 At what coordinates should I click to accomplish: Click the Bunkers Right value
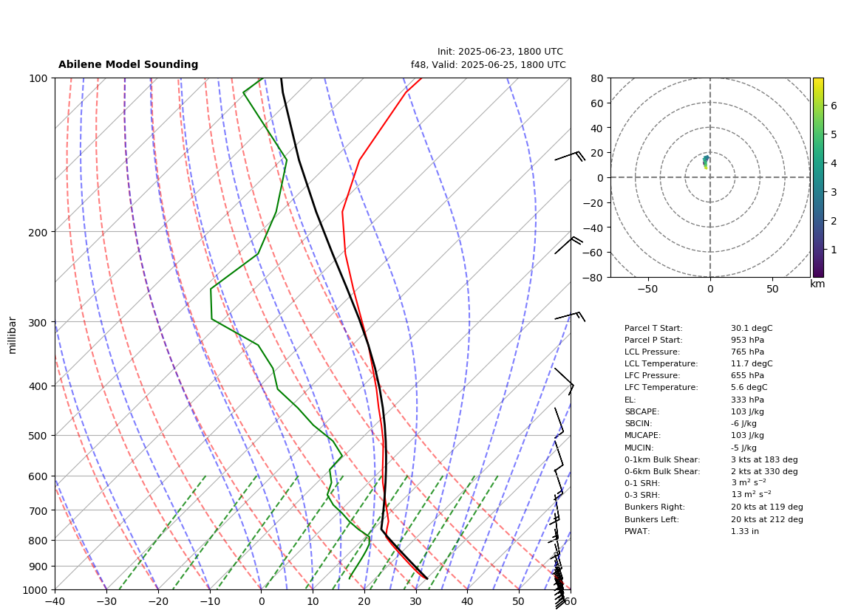click(767, 507)
